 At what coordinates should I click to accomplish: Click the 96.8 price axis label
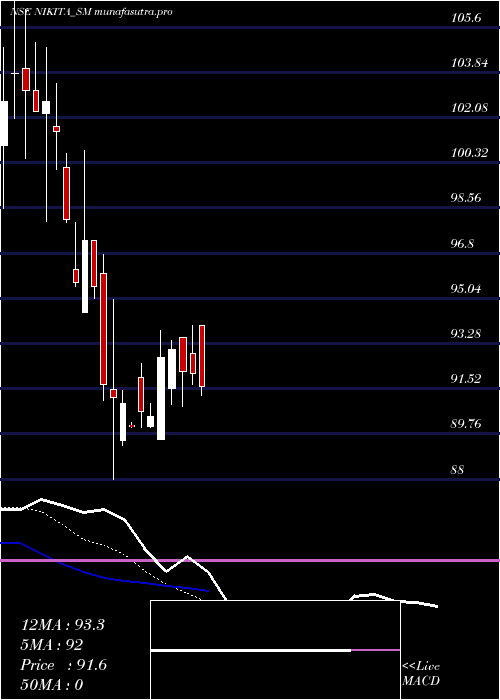pyautogui.click(x=462, y=244)
